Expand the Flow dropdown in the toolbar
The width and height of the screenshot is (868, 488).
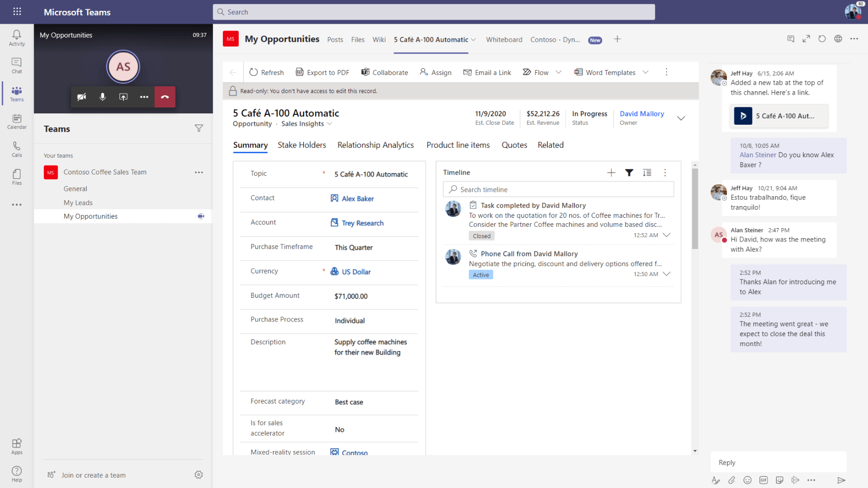click(x=559, y=72)
